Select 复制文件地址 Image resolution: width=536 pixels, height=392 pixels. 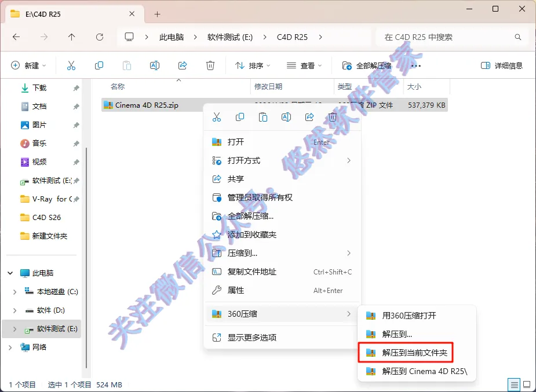click(282, 272)
